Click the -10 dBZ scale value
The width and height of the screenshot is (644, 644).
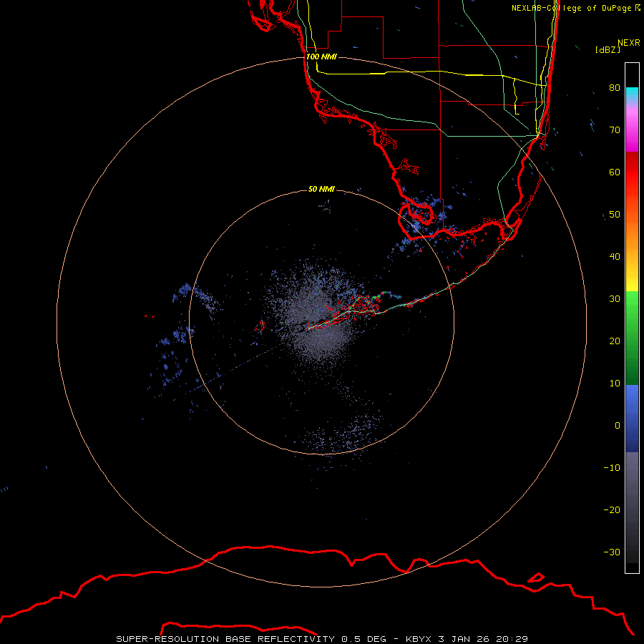(612, 468)
